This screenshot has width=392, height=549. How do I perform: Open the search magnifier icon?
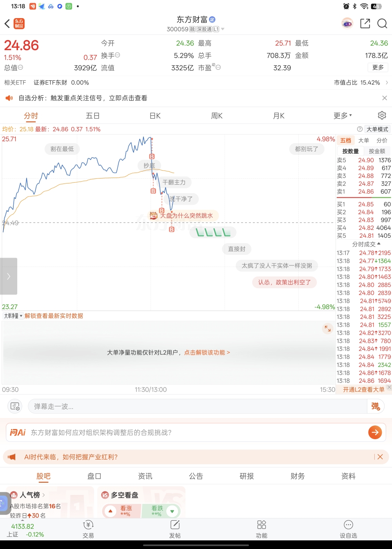coord(382,24)
